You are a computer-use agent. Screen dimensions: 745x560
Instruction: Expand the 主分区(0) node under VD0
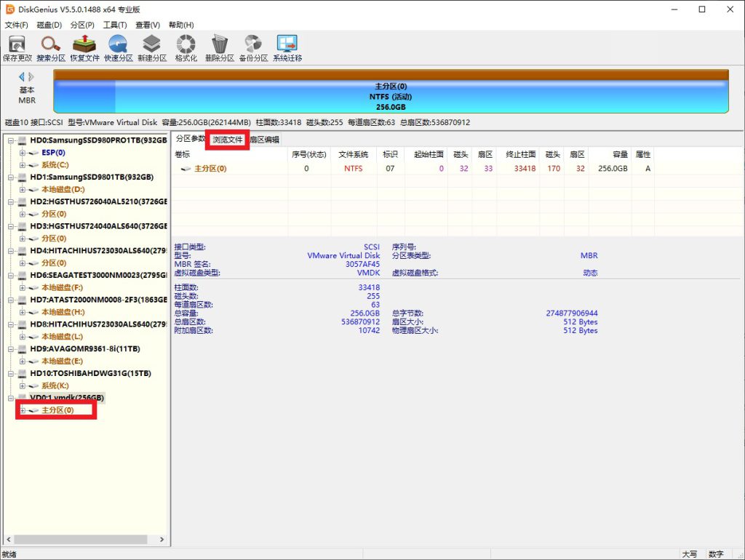click(23, 411)
